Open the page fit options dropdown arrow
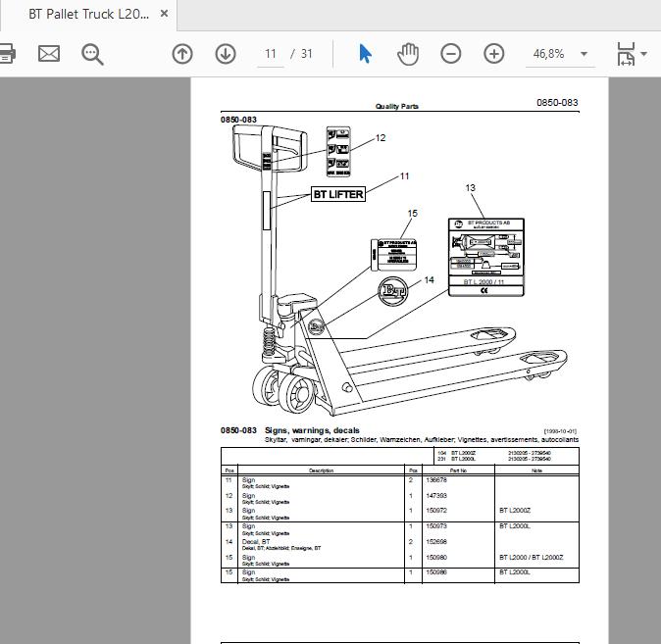Screen dimensions: 661x644 (643, 54)
